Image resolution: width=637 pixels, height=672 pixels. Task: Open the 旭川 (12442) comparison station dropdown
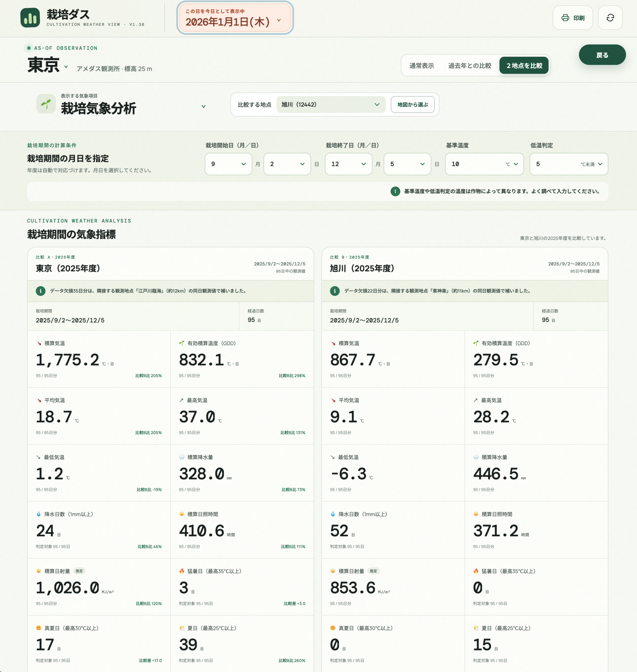pyautogui.click(x=331, y=104)
